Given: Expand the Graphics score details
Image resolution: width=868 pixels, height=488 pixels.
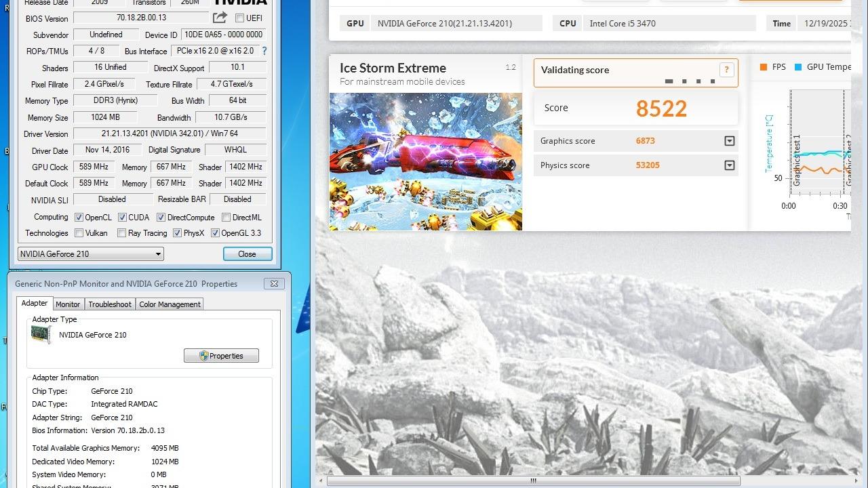Looking at the screenshot, I should [x=730, y=141].
